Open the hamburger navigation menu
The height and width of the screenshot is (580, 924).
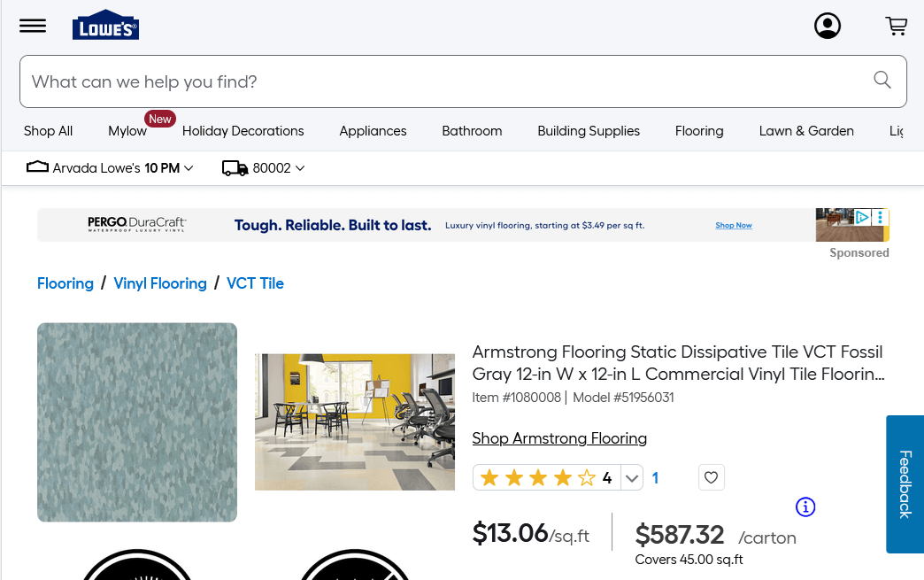(33, 26)
